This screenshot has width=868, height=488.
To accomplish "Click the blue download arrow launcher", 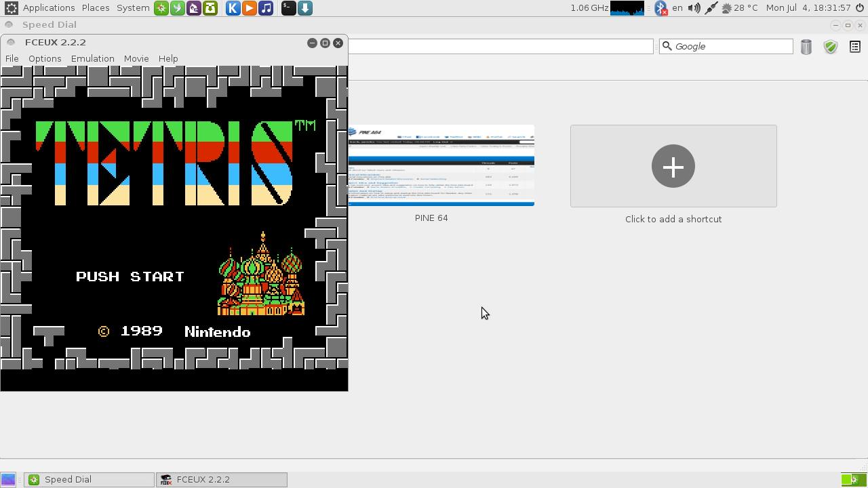I will coord(305,8).
